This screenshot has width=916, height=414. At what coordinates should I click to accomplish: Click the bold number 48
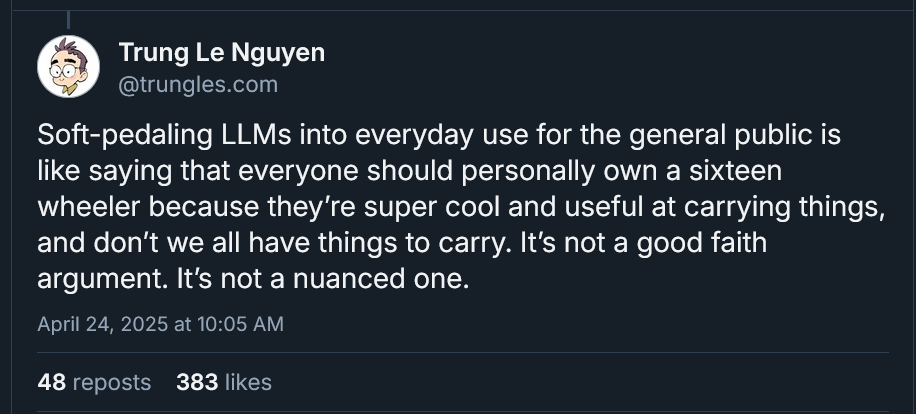pyautogui.click(x=52, y=382)
